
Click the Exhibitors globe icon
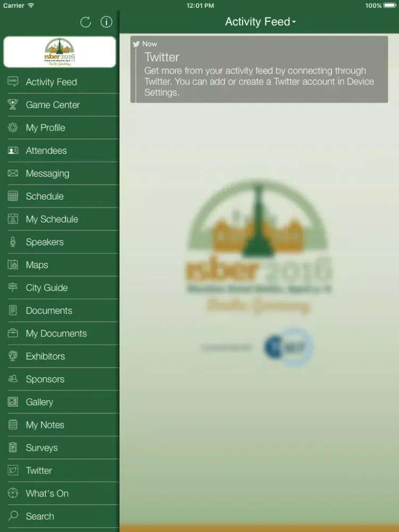tap(13, 356)
